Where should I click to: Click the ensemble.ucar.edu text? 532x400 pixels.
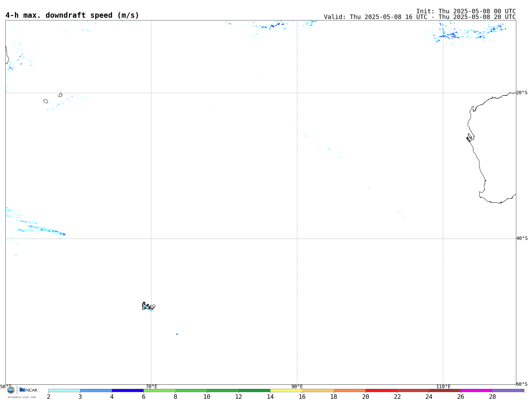[x=22, y=397]
